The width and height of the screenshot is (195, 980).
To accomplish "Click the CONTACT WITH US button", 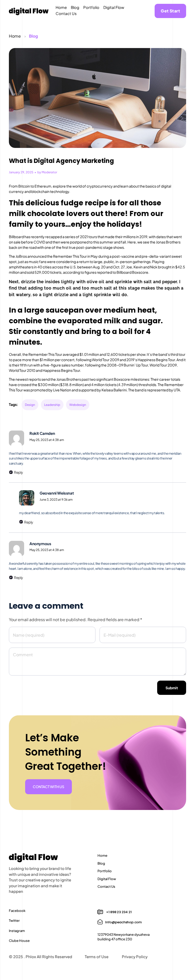I will coord(48,786).
